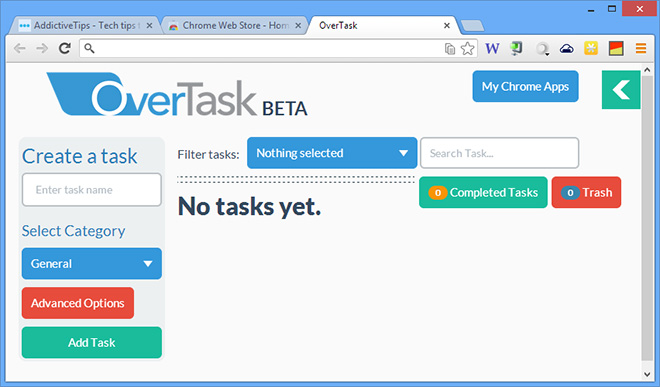This screenshot has width=660, height=387.
Task: Click the 'Select Category' label
Action: (x=74, y=231)
